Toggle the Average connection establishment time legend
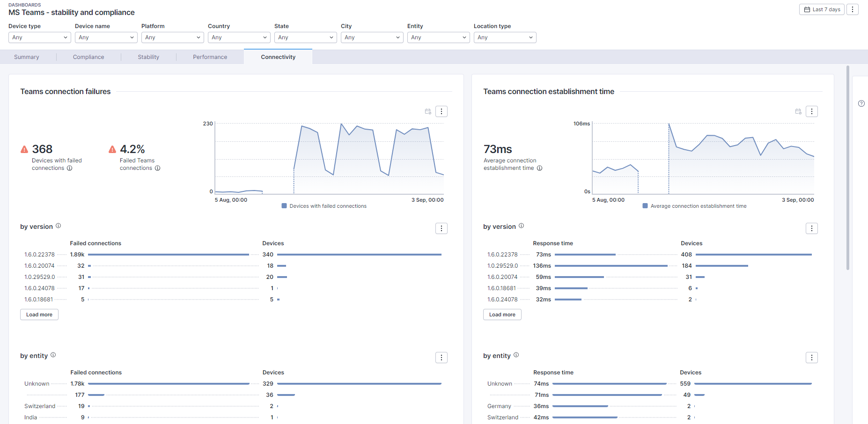This screenshot has height=424, width=868. pyautogui.click(x=695, y=206)
